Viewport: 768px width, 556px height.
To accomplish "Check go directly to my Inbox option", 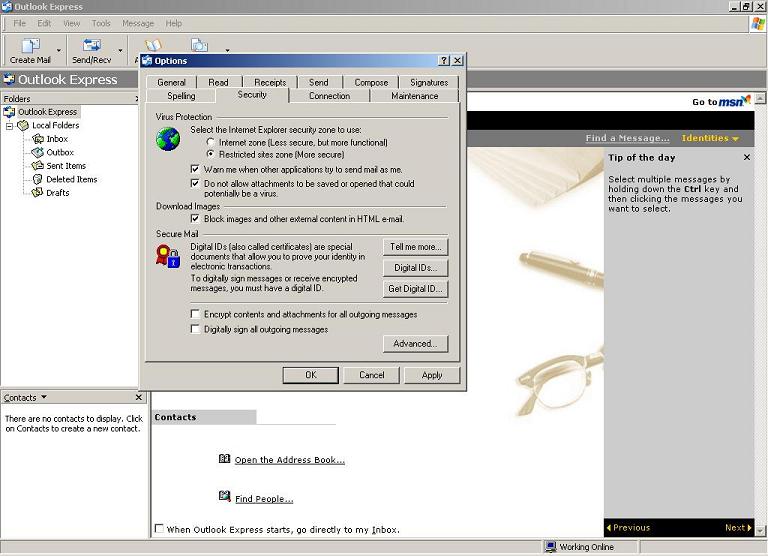I will point(159,529).
